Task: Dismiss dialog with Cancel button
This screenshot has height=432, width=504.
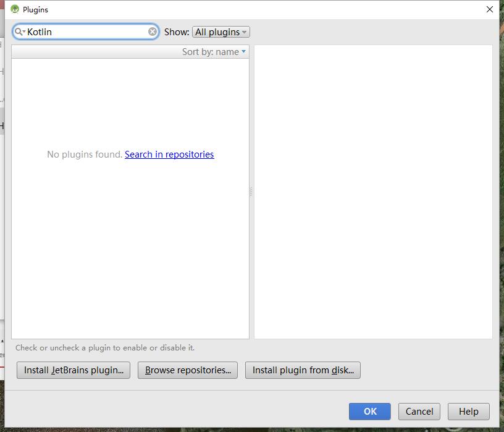Action: click(419, 412)
